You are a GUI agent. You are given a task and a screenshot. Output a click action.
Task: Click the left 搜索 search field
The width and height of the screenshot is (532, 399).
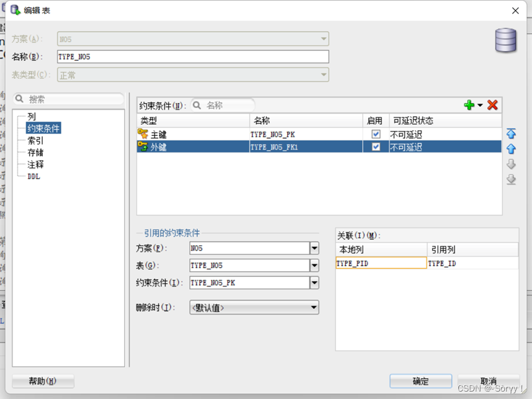pos(69,99)
